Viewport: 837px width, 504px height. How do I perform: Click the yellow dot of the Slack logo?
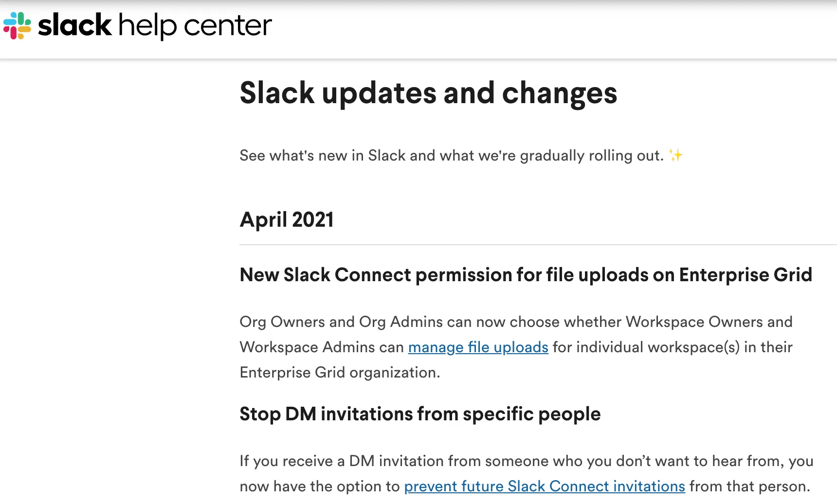24,29
